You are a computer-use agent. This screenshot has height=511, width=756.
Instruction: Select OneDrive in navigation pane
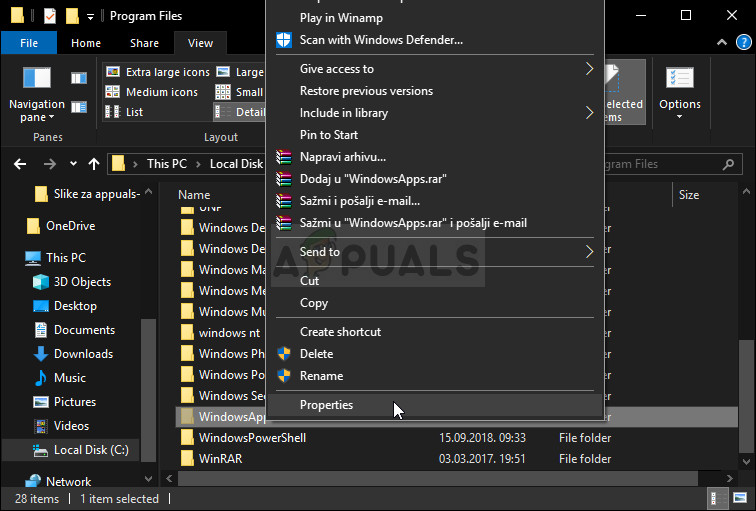[x=61, y=226]
